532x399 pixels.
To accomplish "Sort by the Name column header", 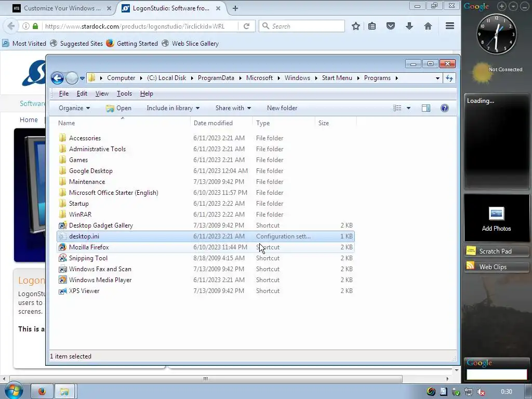I will [123, 123].
